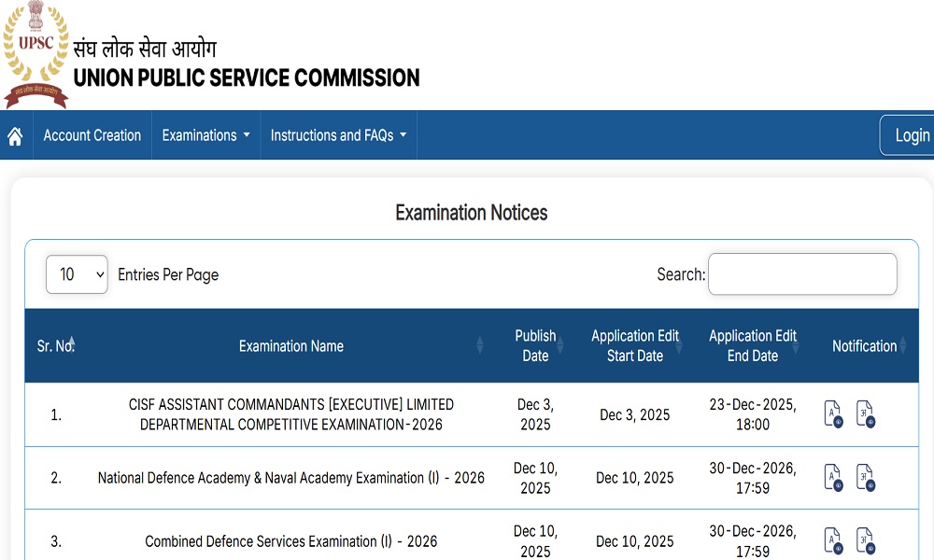The height and width of the screenshot is (560, 934).
Task: Select the Examinations menu
Action: 200,134
